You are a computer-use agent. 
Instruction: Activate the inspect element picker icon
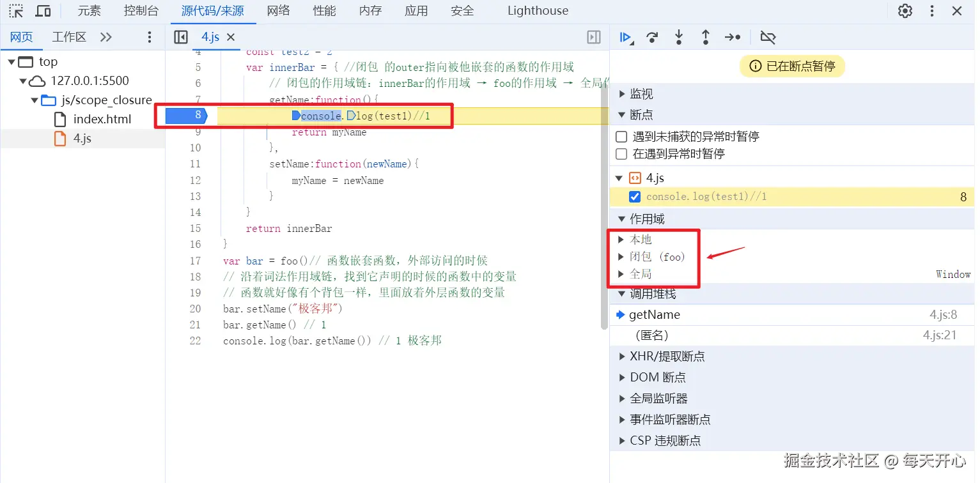tap(16, 11)
